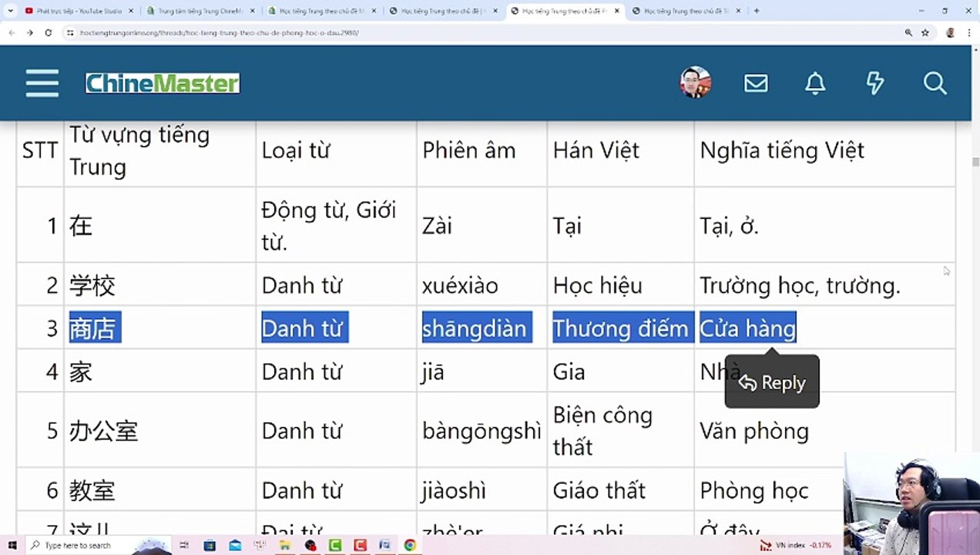Open the red Camtasia icon in taskbar

tap(360, 545)
